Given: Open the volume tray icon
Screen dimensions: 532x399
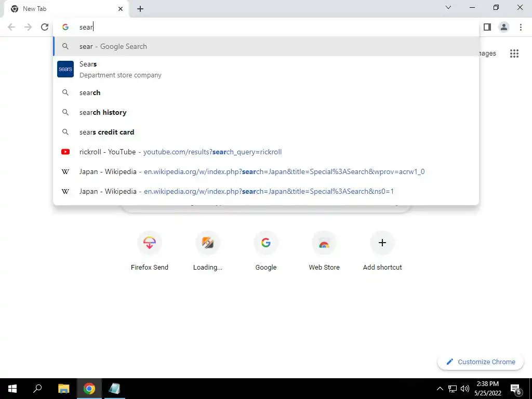Looking at the screenshot, I should click(x=465, y=389).
